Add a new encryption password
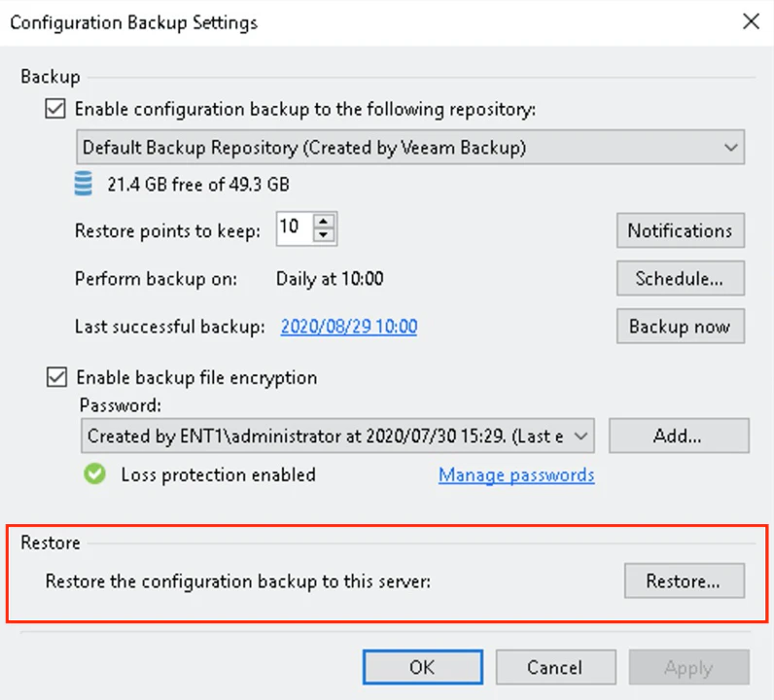The height and width of the screenshot is (700, 774). tap(679, 436)
